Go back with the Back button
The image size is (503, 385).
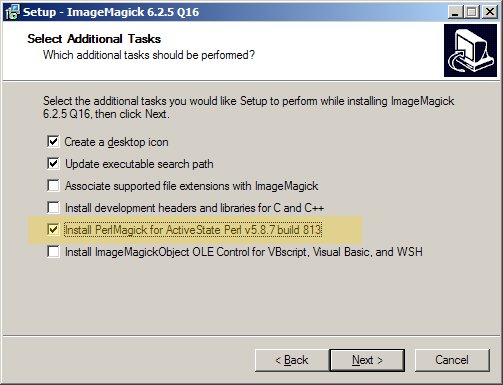pos(292,360)
